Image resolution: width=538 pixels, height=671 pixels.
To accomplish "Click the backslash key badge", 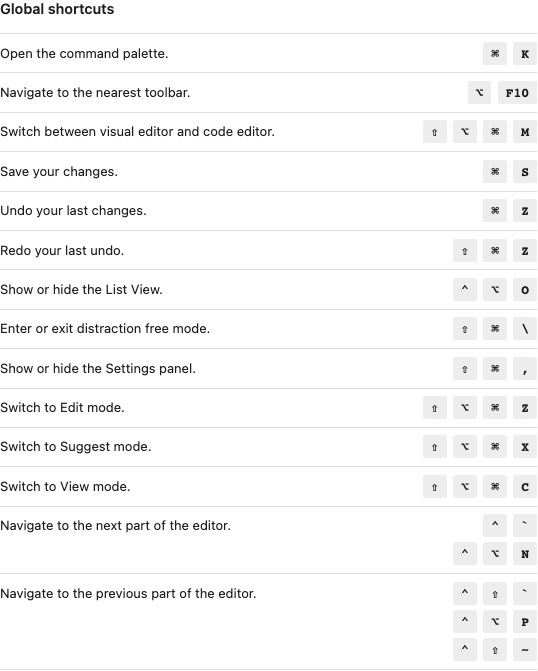I will click(x=525, y=329).
